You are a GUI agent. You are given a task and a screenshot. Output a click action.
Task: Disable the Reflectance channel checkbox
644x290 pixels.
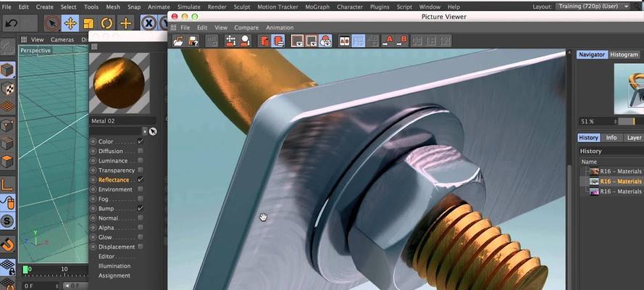[141, 180]
